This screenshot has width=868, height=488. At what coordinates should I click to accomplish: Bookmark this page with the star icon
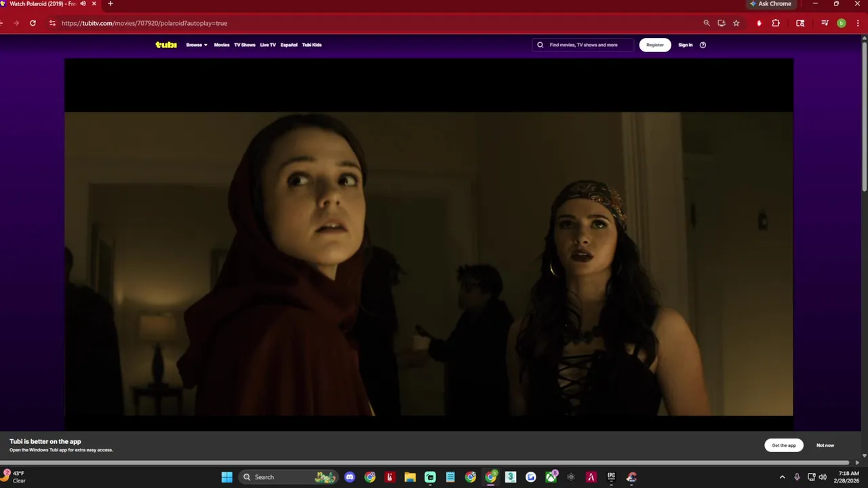point(736,23)
